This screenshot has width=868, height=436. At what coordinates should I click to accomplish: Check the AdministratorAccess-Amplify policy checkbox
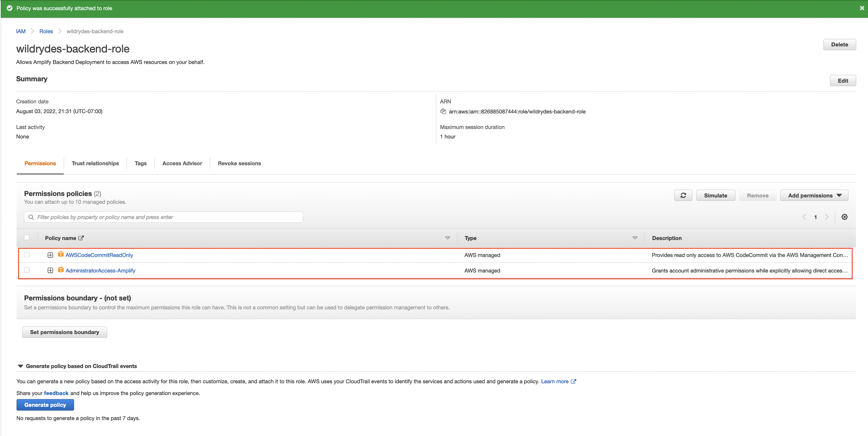tap(27, 270)
